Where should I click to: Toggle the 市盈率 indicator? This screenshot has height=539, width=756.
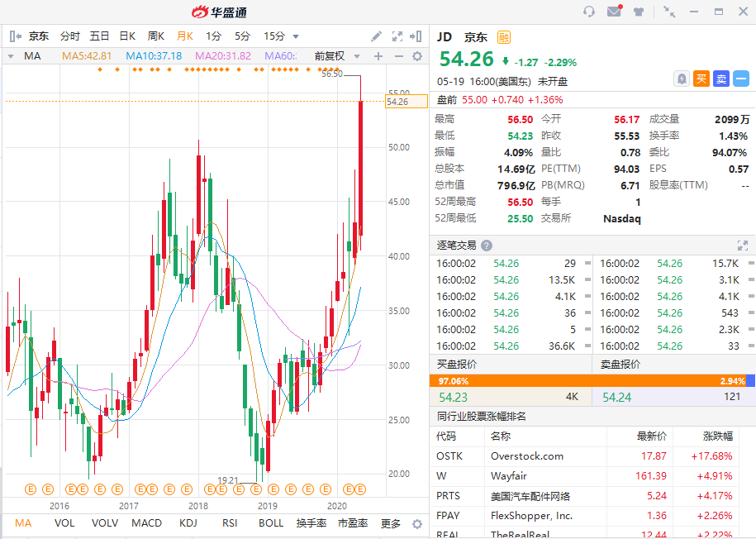coord(353,523)
